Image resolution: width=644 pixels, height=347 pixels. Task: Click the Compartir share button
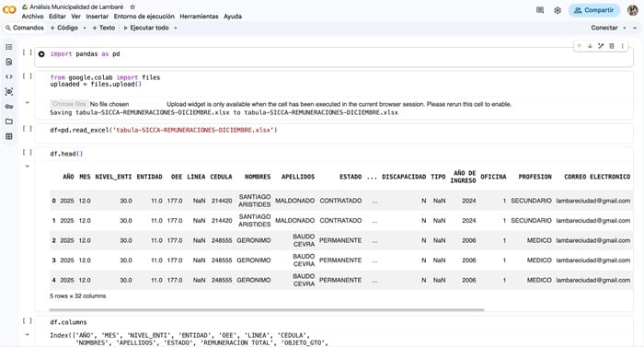click(x=594, y=10)
